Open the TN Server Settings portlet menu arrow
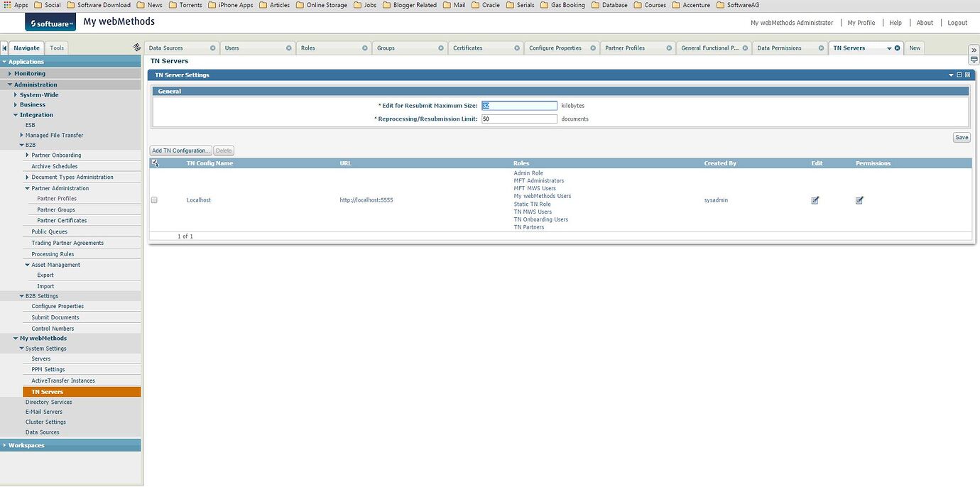The height and width of the screenshot is (487, 980). (952, 75)
